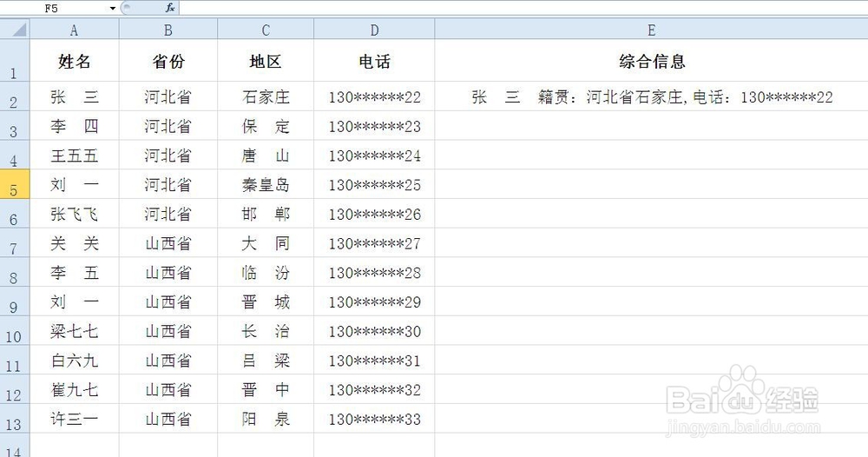Click the Select All corner triangle
The height and width of the screenshot is (457, 868).
click(15, 29)
